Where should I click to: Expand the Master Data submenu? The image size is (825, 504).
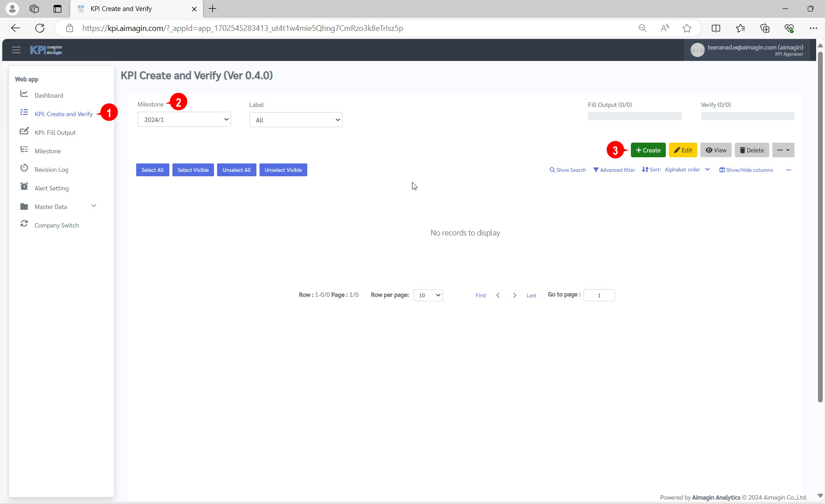tap(93, 206)
